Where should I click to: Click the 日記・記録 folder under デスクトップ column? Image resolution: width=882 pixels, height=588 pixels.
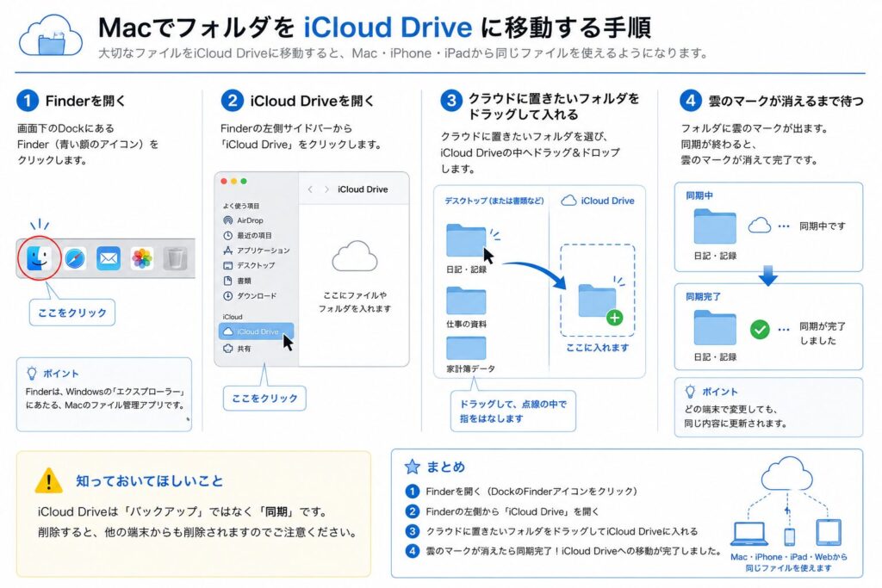[466, 240]
